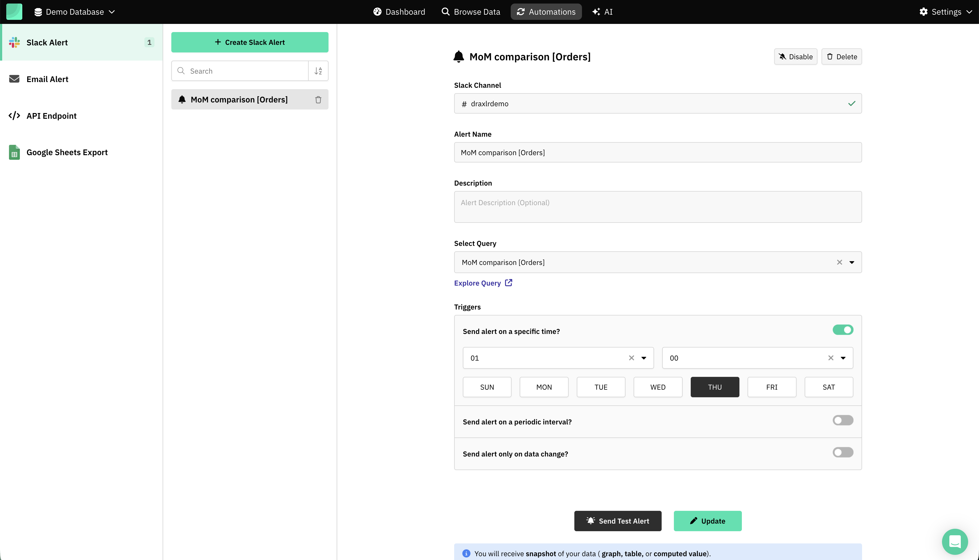Open the Email Alert section
The height and width of the screenshot is (560, 979).
47,79
